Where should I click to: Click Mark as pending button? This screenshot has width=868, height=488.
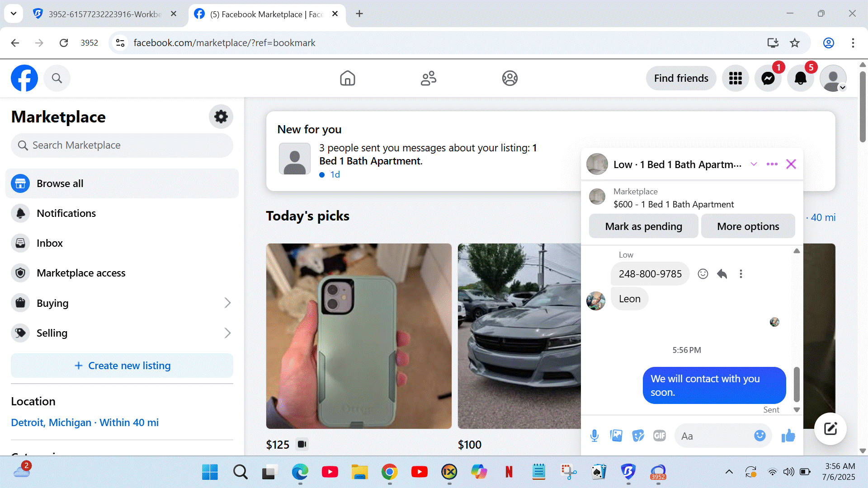(643, 226)
